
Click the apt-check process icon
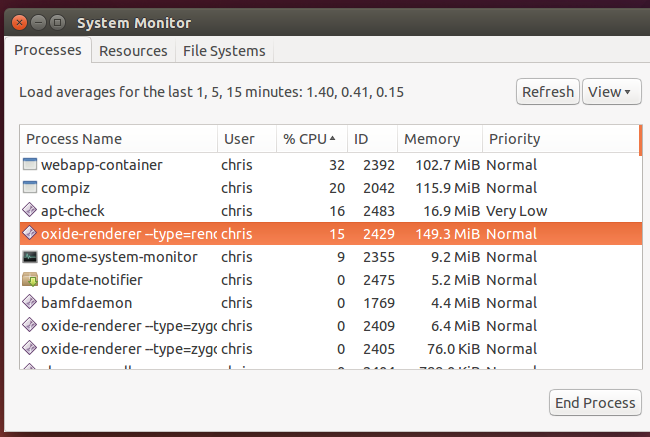pos(30,211)
